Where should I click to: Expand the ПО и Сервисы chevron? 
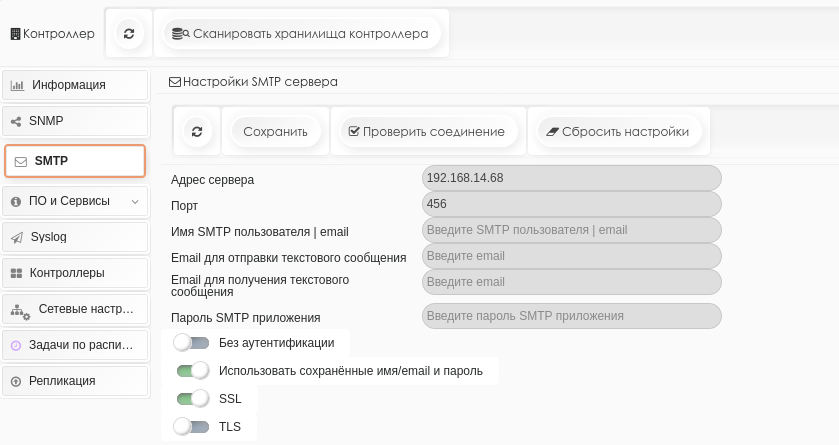(135, 202)
